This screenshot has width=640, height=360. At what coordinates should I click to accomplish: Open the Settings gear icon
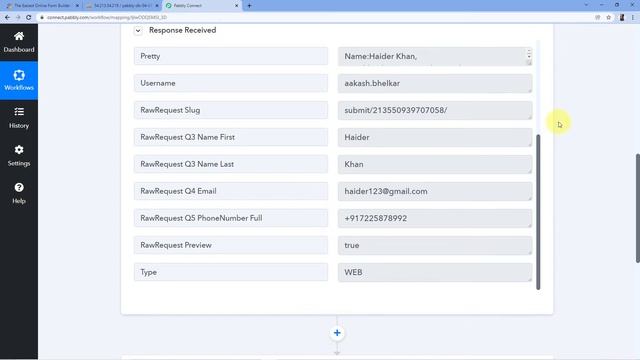[x=19, y=150]
